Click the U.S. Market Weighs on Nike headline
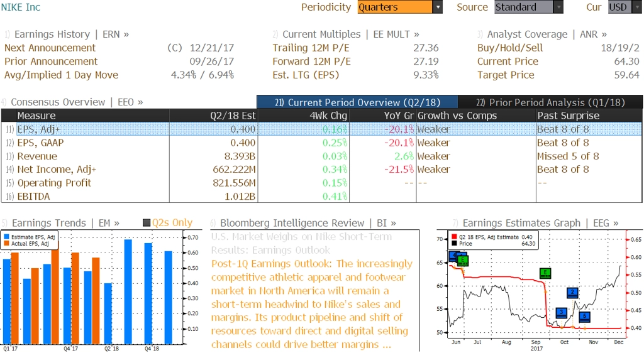The image size is (644, 353). (x=301, y=244)
